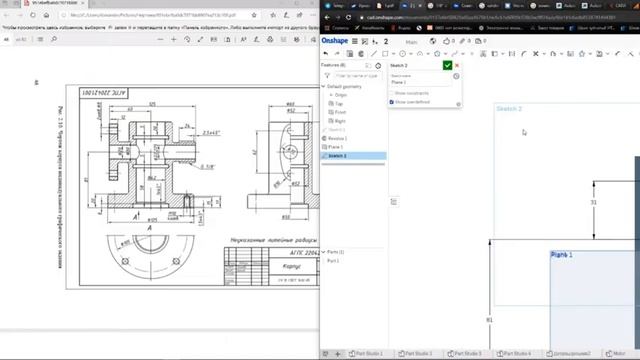Collapse the Default geometry group
Image resolution: width=640 pixels, height=360 pixels.
tap(323, 87)
